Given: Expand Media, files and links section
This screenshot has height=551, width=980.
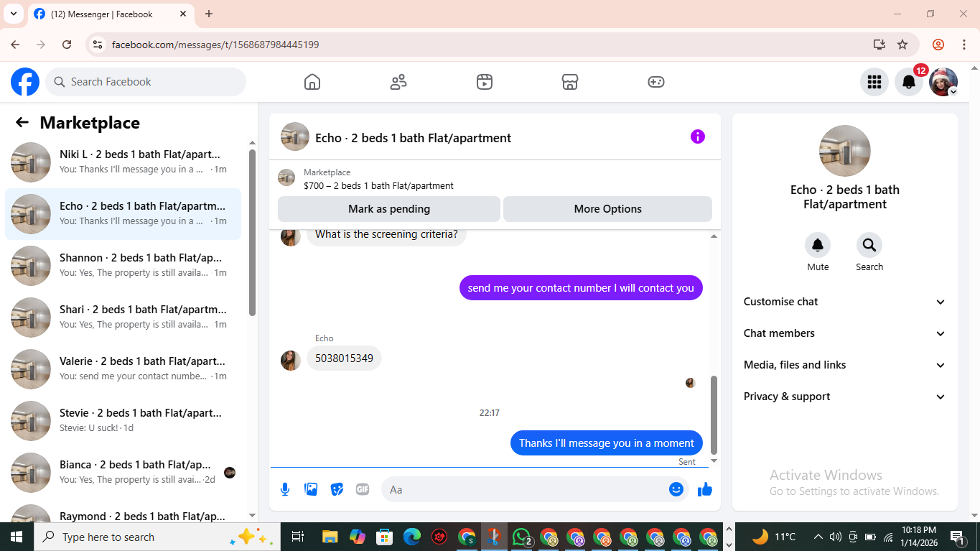Looking at the screenshot, I should 845,365.
